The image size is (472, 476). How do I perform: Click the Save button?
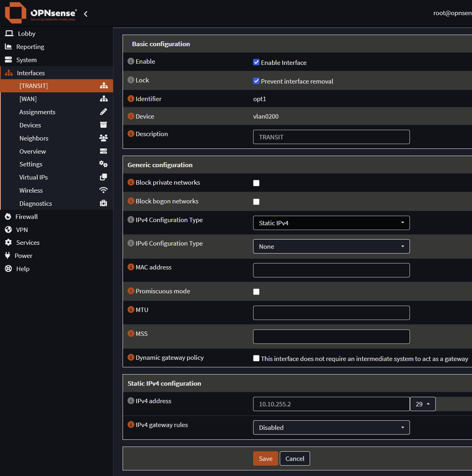pyautogui.click(x=265, y=458)
